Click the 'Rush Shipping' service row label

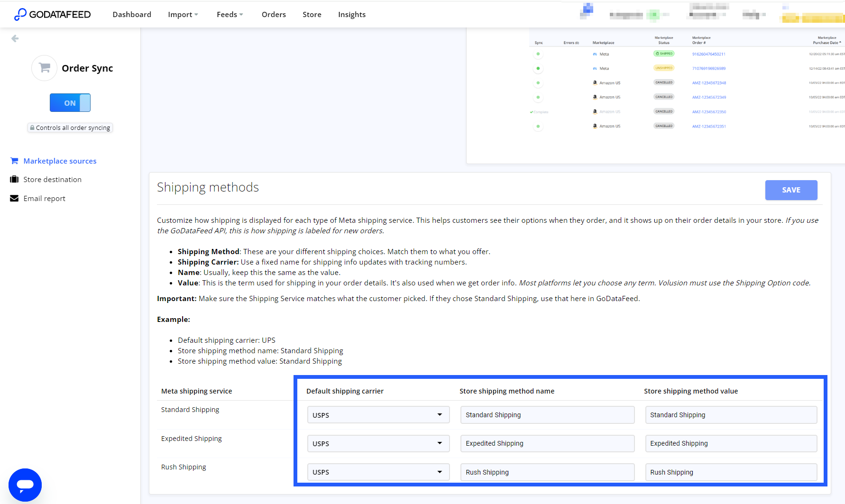coord(184,467)
